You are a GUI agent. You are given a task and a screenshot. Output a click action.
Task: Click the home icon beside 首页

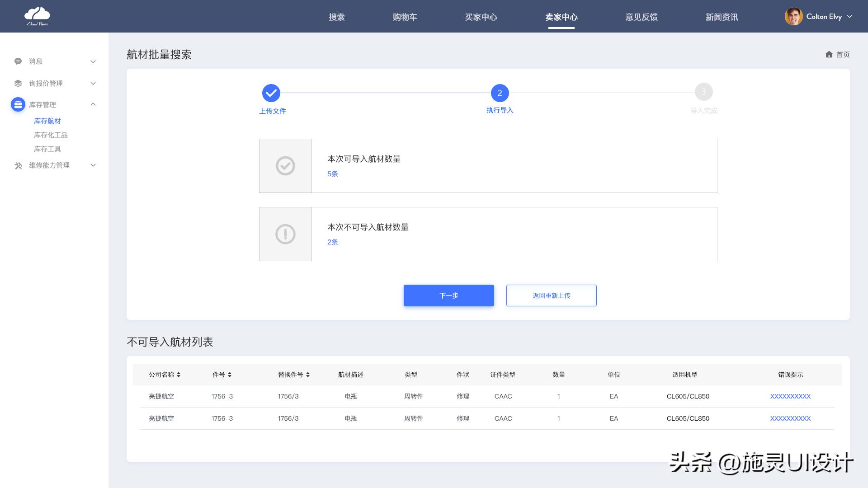point(829,54)
